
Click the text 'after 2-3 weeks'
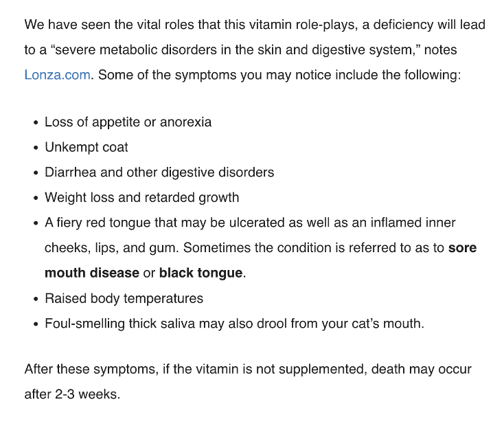pos(72,394)
